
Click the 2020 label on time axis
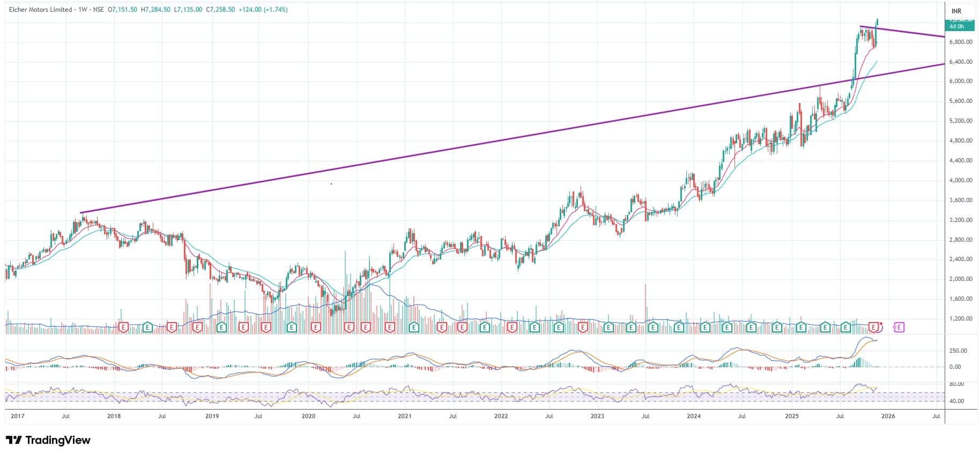[x=308, y=416]
